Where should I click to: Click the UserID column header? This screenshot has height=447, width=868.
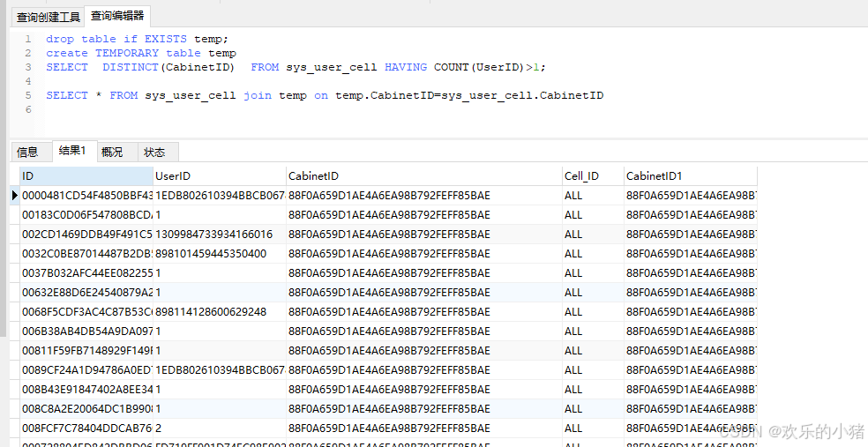tap(220, 176)
